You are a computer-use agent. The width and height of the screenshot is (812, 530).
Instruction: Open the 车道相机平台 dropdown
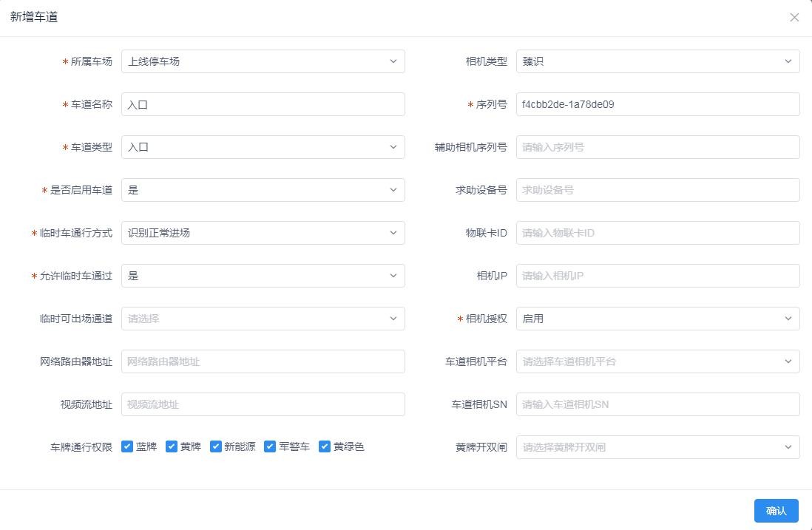[x=657, y=361]
